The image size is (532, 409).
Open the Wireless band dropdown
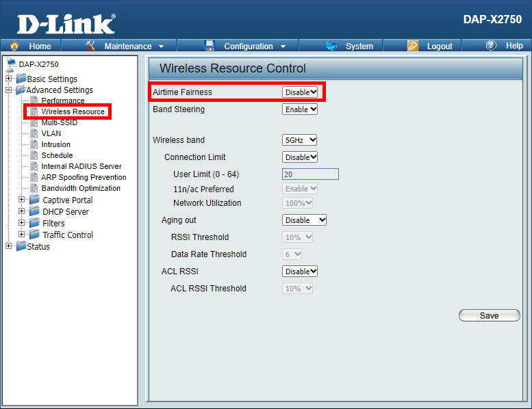click(x=300, y=140)
